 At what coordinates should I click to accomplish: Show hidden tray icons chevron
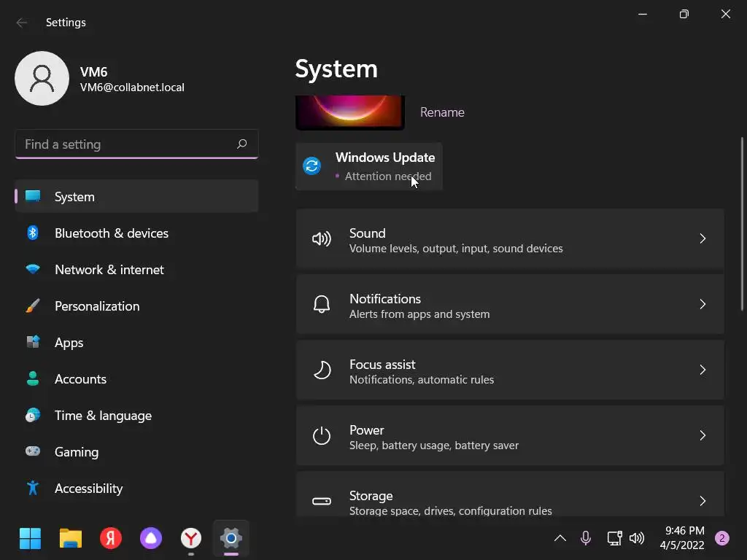pos(560,539)
